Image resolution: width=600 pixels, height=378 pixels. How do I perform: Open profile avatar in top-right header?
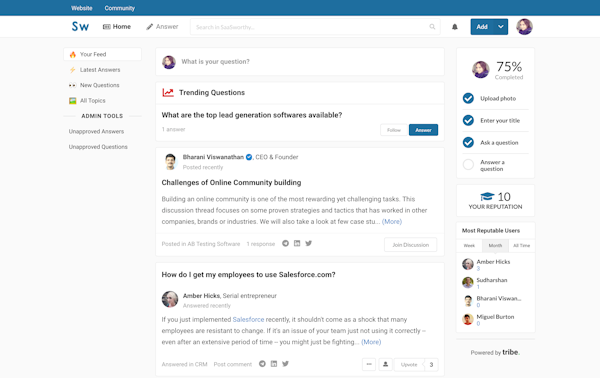(x=524, y=27)
